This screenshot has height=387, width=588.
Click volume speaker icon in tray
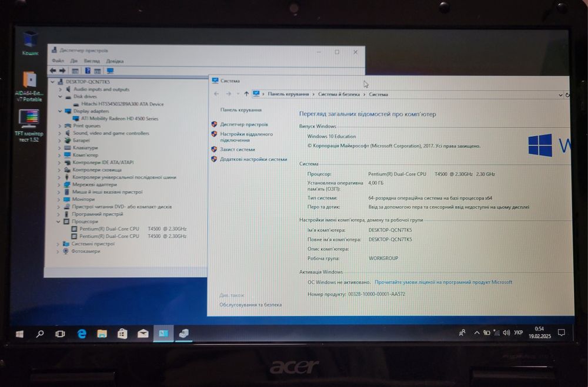pyautogui.click(x=507, y=332)
